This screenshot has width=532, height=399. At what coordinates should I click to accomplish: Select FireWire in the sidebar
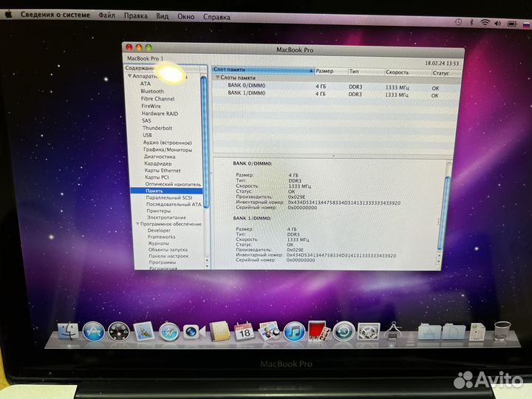click(x=151, y=106)
